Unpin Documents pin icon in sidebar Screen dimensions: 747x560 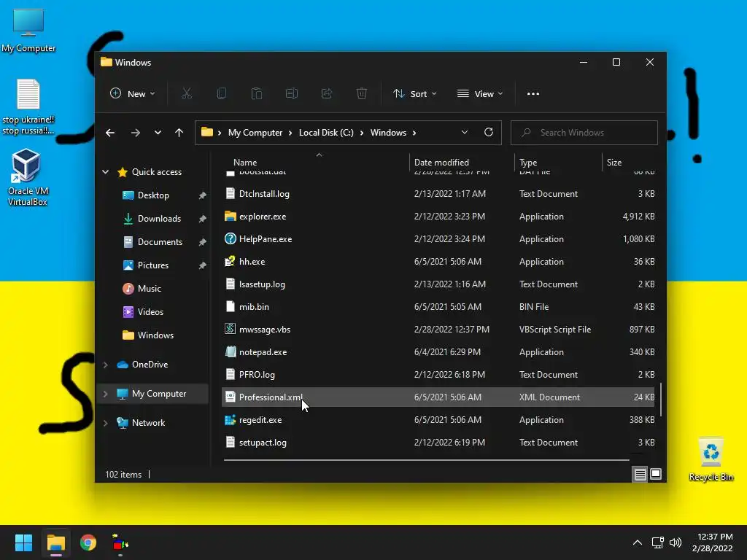coord(203,242)
